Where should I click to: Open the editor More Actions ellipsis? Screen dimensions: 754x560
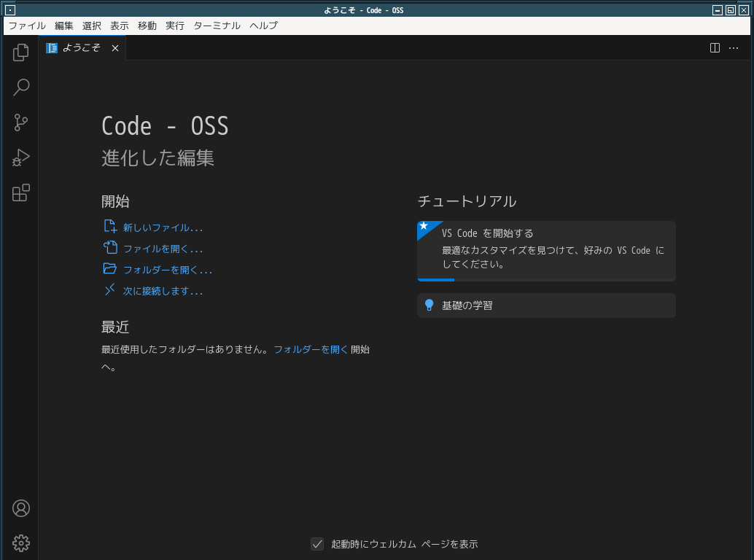pyautogui.click(x=734, y=47)
